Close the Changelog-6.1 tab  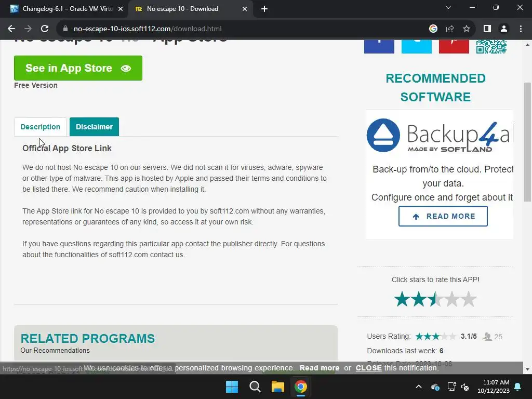(x=121, y=9)
